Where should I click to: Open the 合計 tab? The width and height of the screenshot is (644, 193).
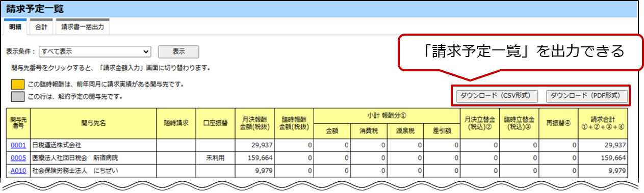pyautogui.click(x=42, y=26)
